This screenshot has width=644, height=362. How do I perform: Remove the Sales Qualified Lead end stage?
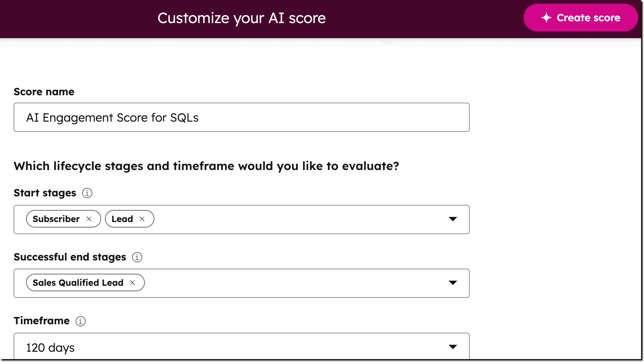132,282
